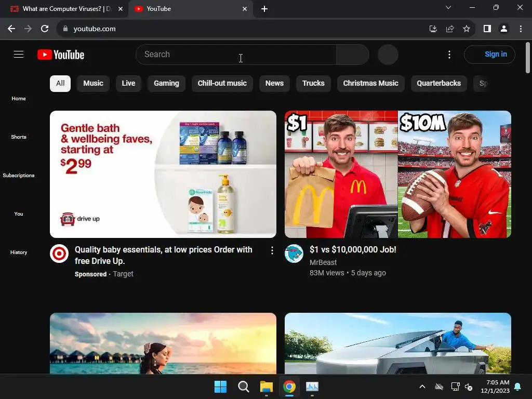Toggle the browser side panel
The height and width of the screenshot is (399, 532).
tap(487, 29)
